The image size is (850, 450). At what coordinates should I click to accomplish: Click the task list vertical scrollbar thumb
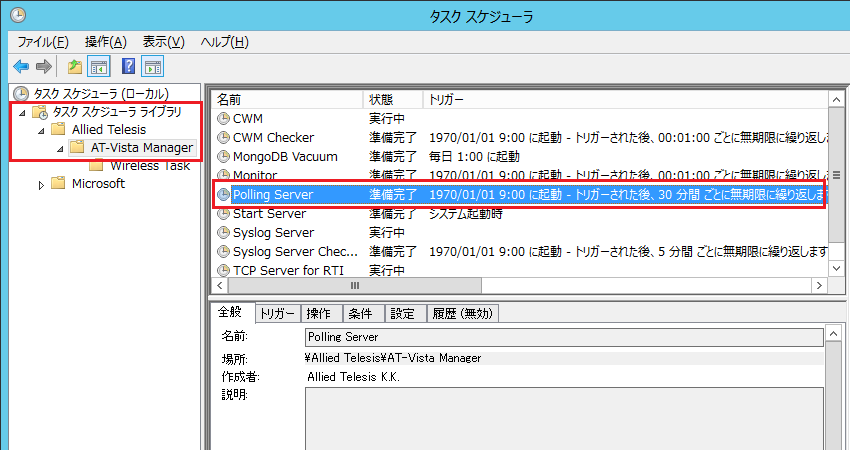[836, 175]
